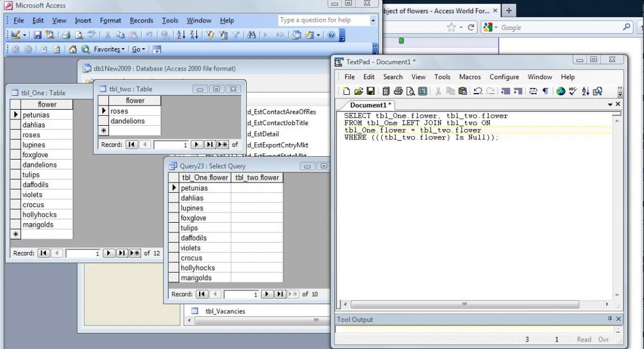Viewport: 644px width, 349px height.
Task: Open the Insert menu in Access
Action: [x=83, y=20]
